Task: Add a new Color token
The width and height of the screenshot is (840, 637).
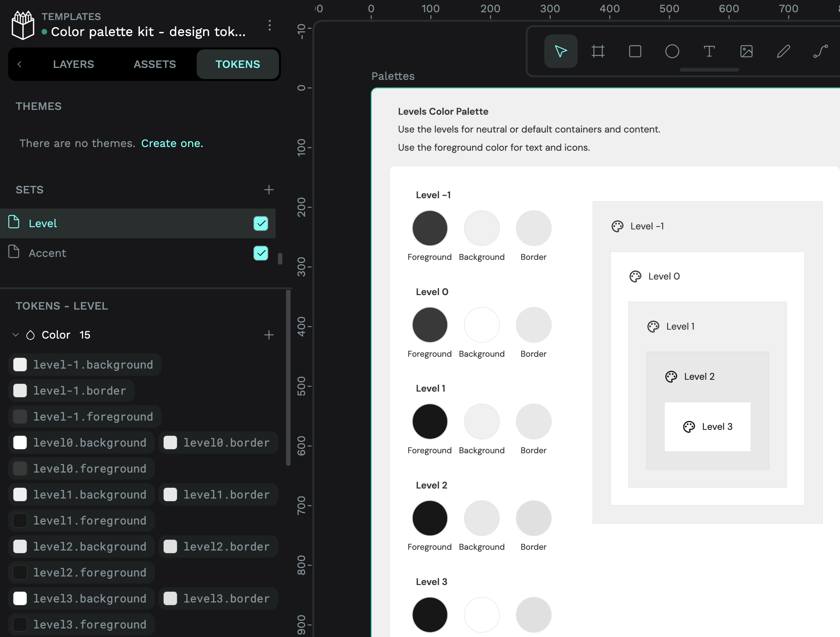Action: point(269,334)
